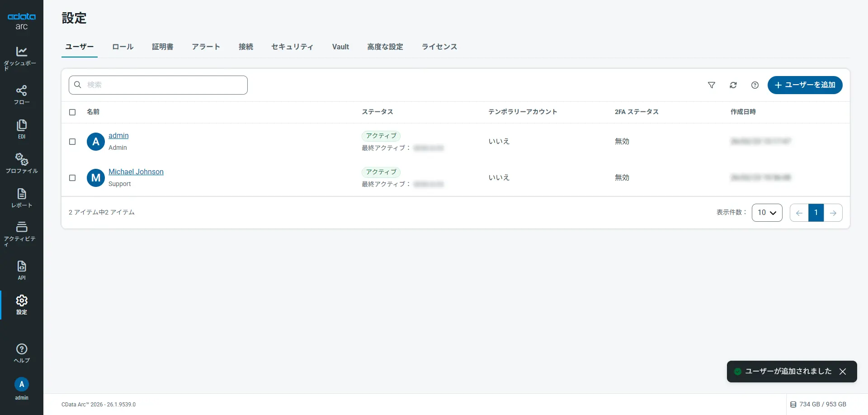Screen dimensions: 868x415
Task: Open the Michael Johnson user link
Action: click(x=136, y=172)
